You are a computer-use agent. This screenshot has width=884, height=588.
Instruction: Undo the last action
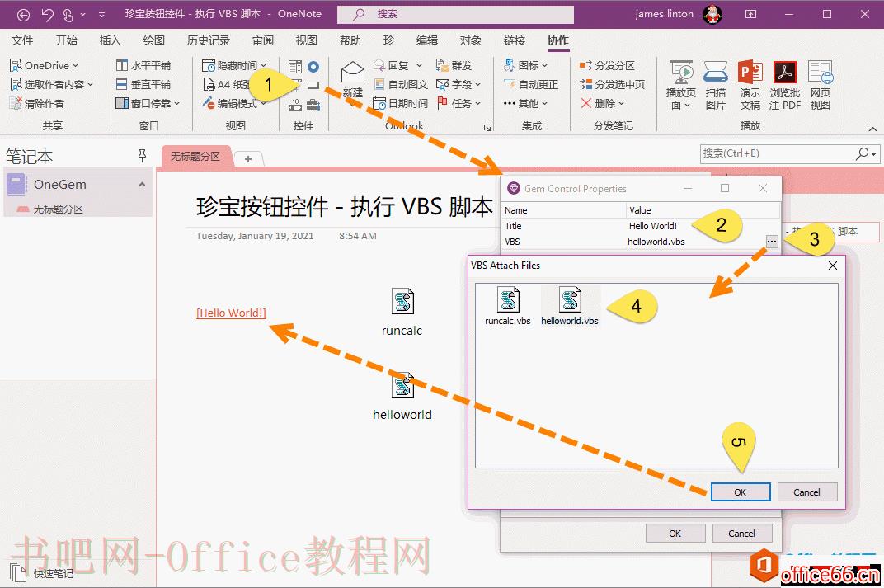point(47,15)
